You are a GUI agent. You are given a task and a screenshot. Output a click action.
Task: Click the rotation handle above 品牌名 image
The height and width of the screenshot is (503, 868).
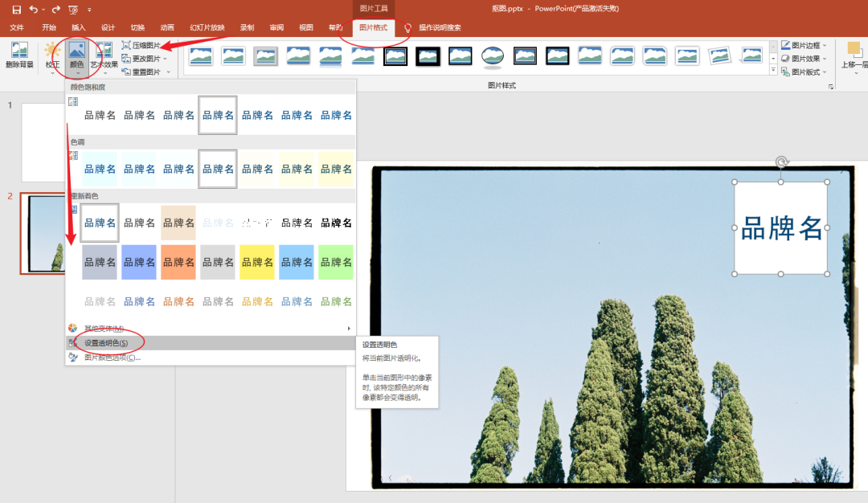[781, 162]
